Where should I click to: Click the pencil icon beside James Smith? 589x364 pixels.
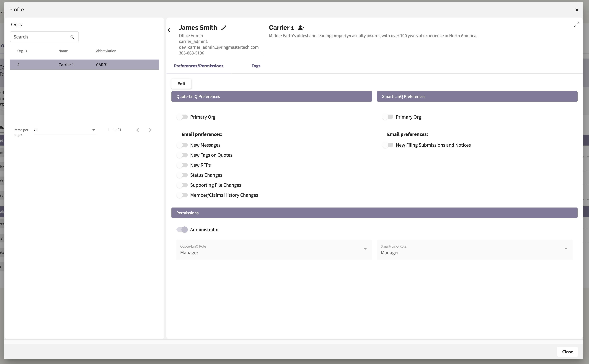[224, 28]
